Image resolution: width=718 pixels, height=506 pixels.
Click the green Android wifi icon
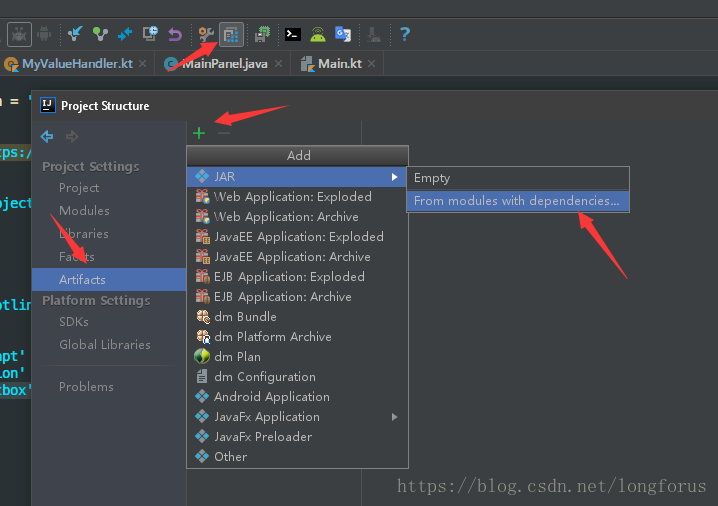[318, 34]
